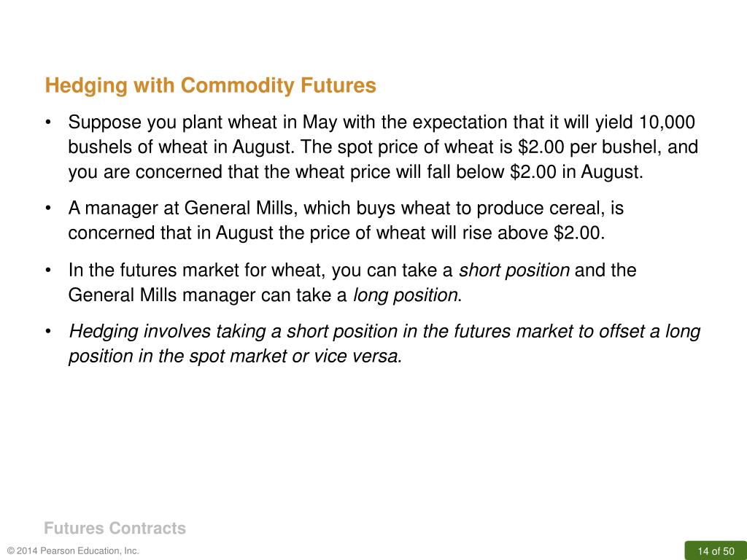Click the third bullet point marker
This screenshot has height=560, width=747.
47,270
